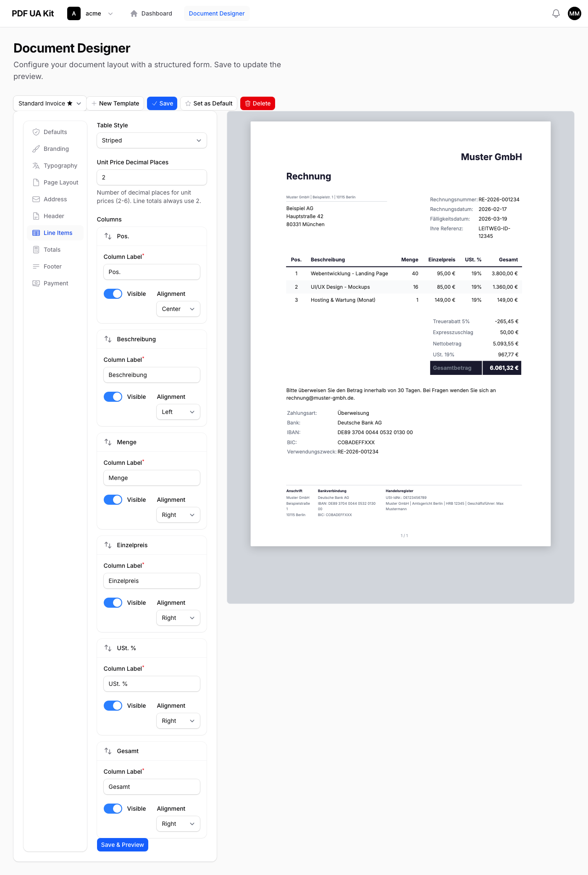Switch to the Header section
This screenshot has width=588, height=875.
click(x=55, y=216)
